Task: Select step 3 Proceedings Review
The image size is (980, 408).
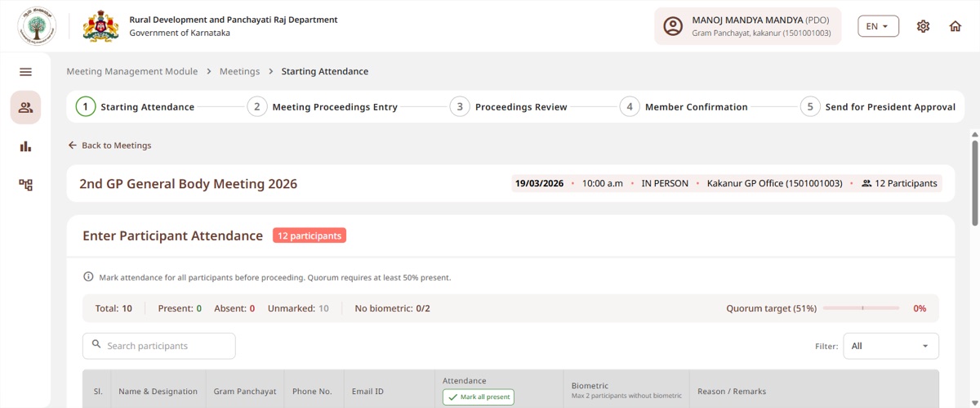Action: (509, 107)
